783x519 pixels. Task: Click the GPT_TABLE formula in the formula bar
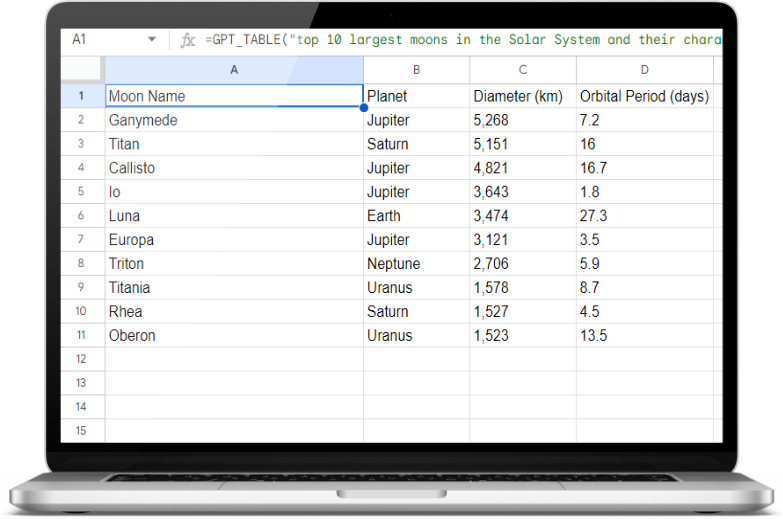pos(462,40)
